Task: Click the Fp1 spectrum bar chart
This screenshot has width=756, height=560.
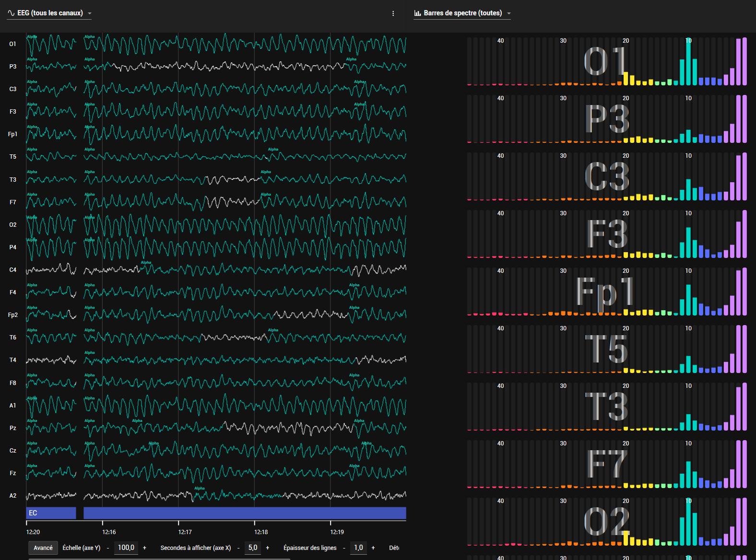Action: pos(607,292)
